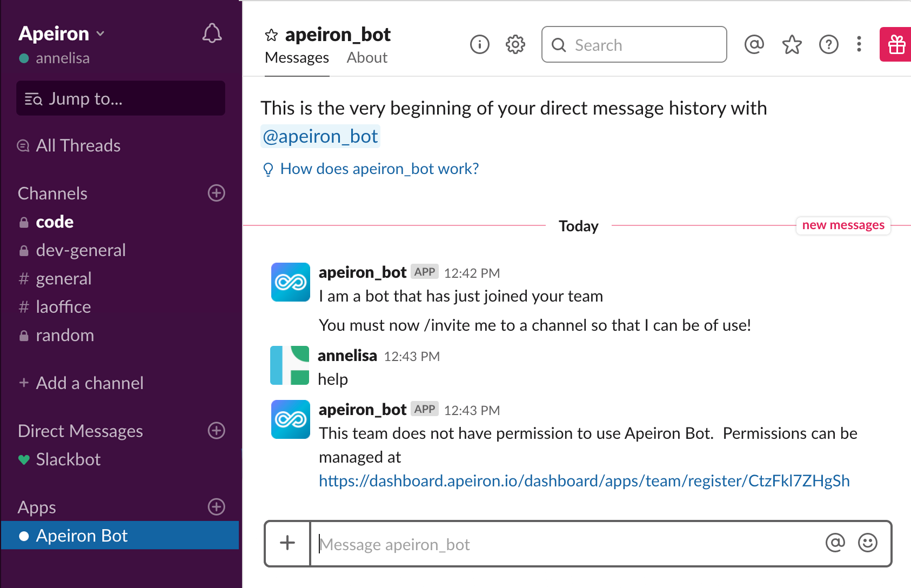Click the Today date divider
This screenshot has height=588, width=911.
578,226
